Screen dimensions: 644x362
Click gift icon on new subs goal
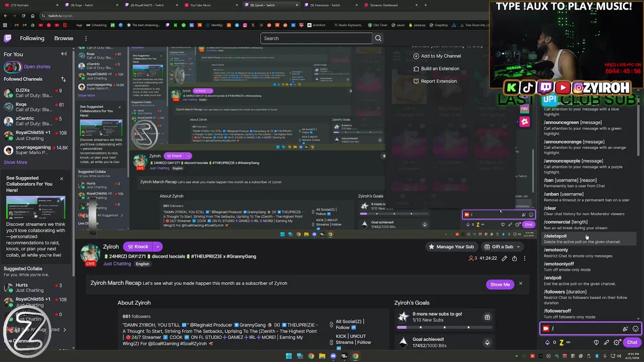487,317
